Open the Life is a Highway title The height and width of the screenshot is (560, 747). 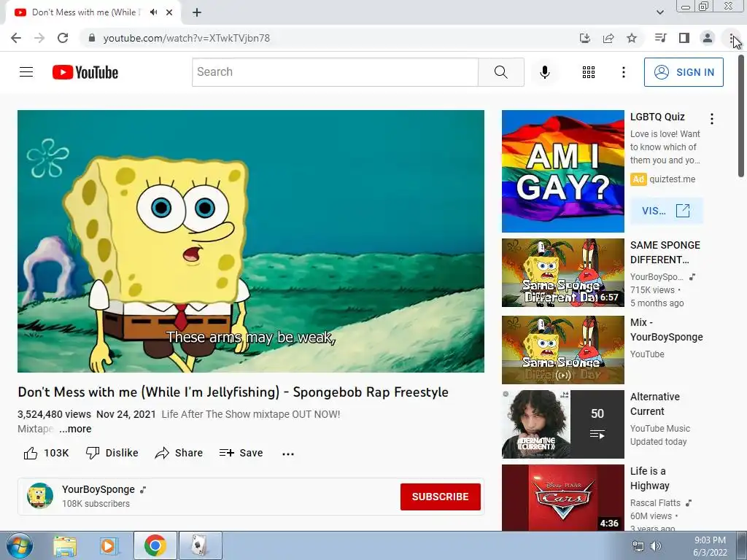649,478
